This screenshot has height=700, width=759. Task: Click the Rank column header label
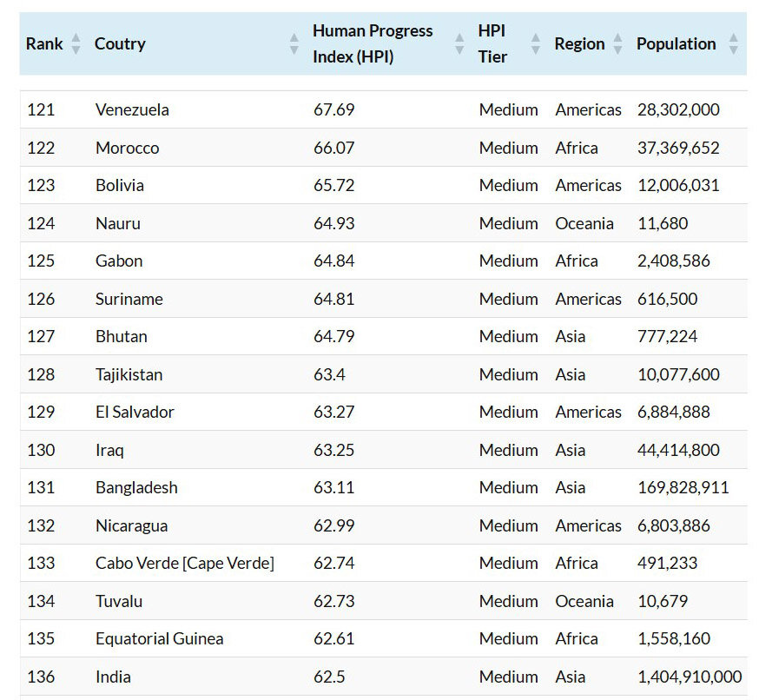click(x=44, y=43)
